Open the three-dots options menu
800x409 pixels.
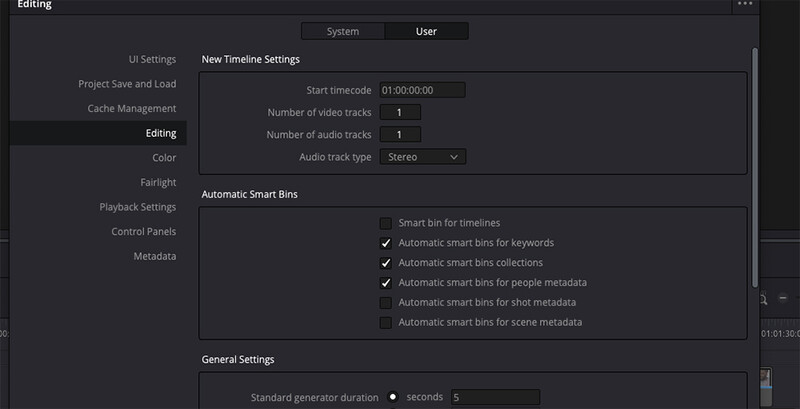coord(745,3)
